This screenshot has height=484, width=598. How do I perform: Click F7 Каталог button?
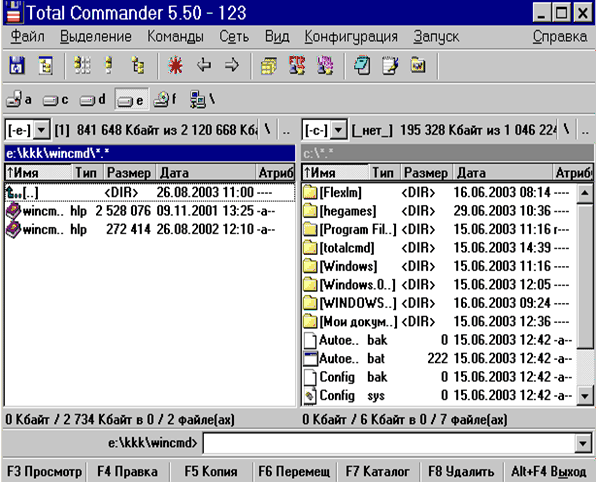tap(378, 472)
